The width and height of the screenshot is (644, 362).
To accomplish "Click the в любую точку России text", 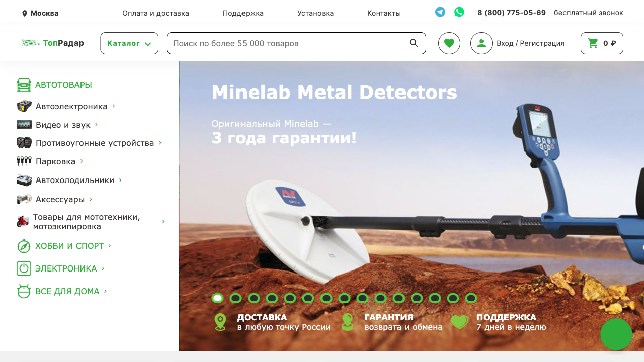I will 284,327.
